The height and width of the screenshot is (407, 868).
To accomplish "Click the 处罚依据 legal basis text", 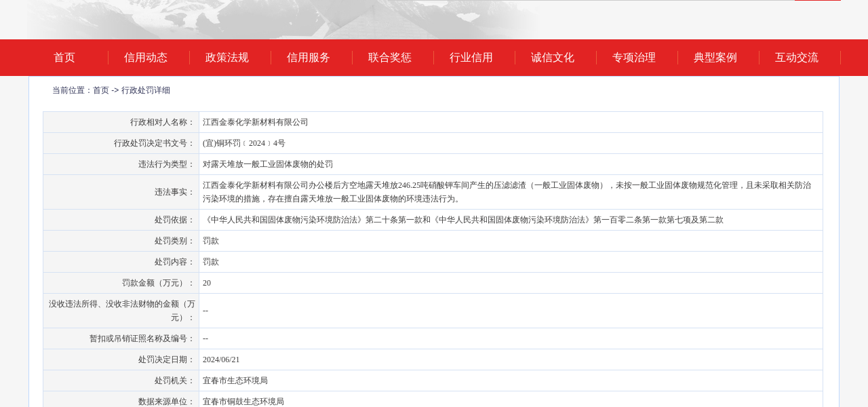I will point(463,220).
